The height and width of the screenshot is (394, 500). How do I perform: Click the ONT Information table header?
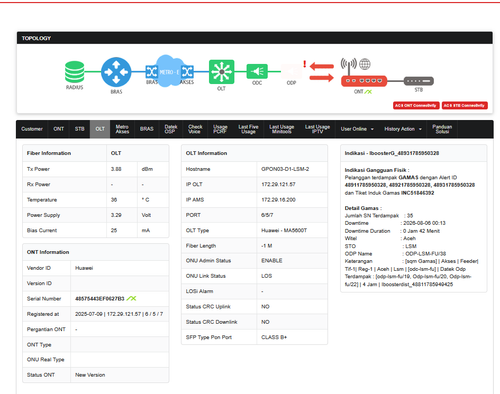96,252
